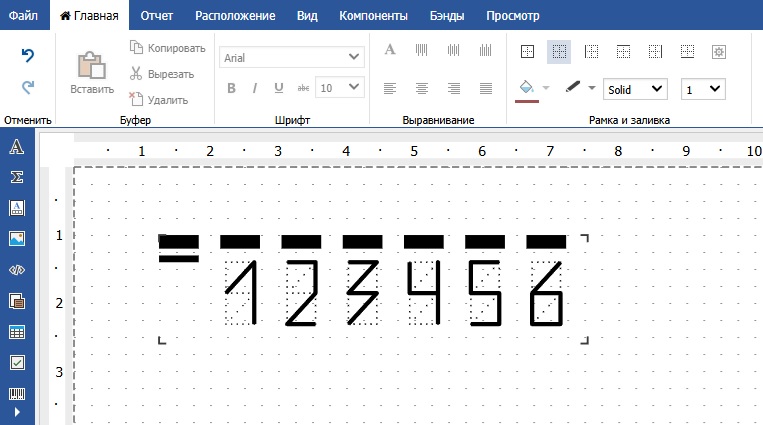Click the Undo arrow icon
Image resolution: width=763 pixels, height=425 pixels.
click(28, 56)
